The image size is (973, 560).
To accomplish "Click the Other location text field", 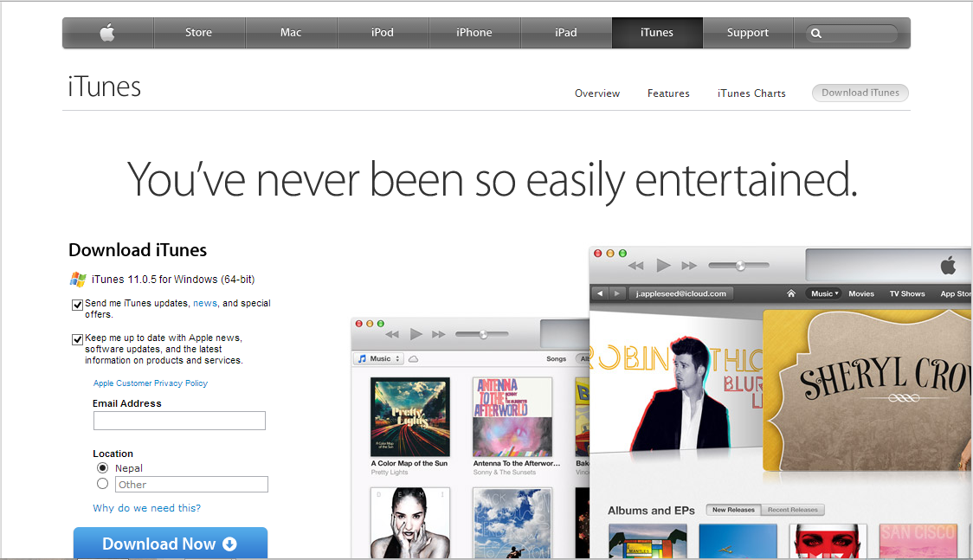I will tap(191, 485).
